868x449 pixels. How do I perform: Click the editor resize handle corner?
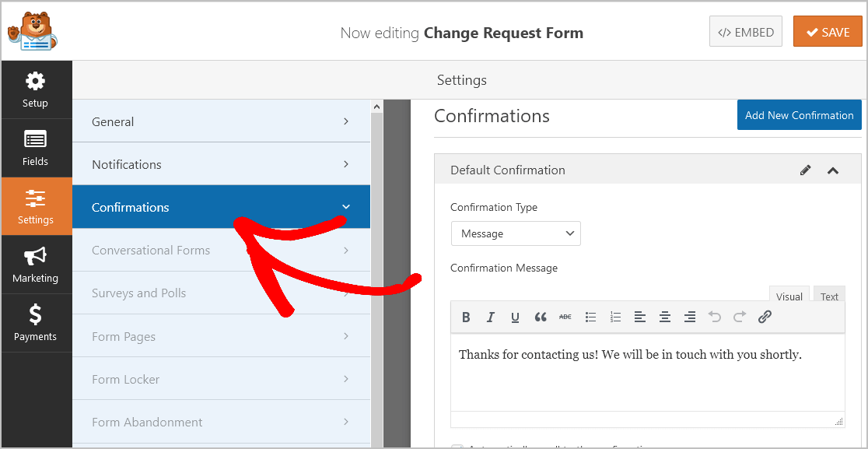pyautogui.click(x=839, y=421)
